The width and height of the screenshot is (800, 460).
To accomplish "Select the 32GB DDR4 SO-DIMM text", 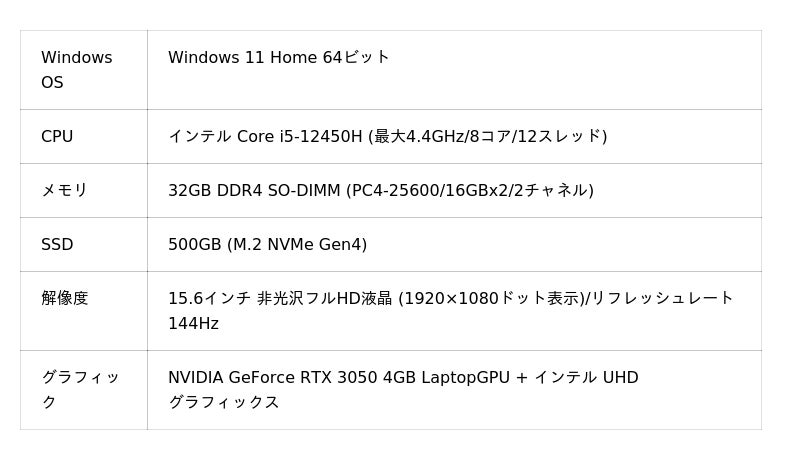I will [x=254, y=191].
